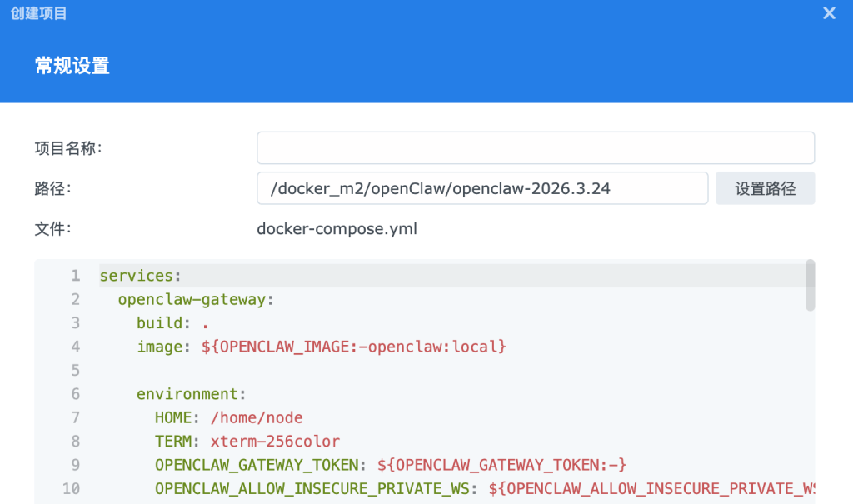Click the 创建项目 title bar text
Viewport: 853px width, 504px height.
[37, 12]
